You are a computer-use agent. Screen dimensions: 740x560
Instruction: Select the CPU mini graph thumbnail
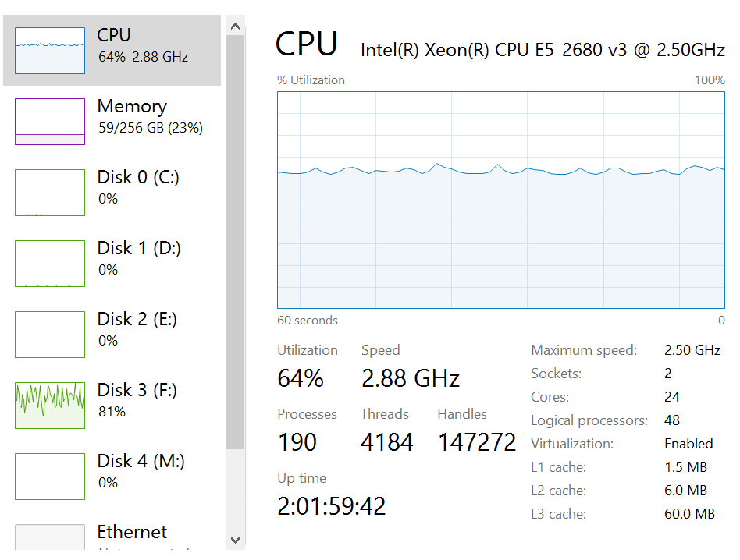click(x=50, y=51)
